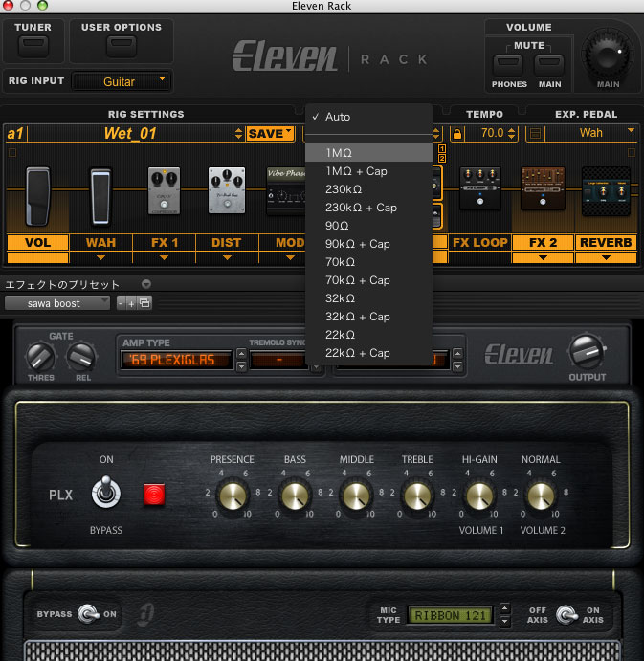This screenshot has height=661, width=644.
Task: Select the FX 2 graphic EQ pedal
Action: point(543,188)
